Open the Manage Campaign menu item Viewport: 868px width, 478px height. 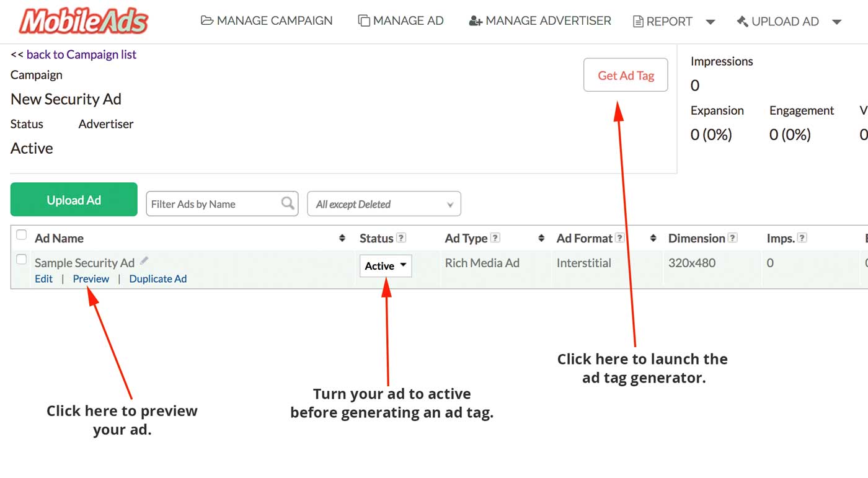(267, 21)
